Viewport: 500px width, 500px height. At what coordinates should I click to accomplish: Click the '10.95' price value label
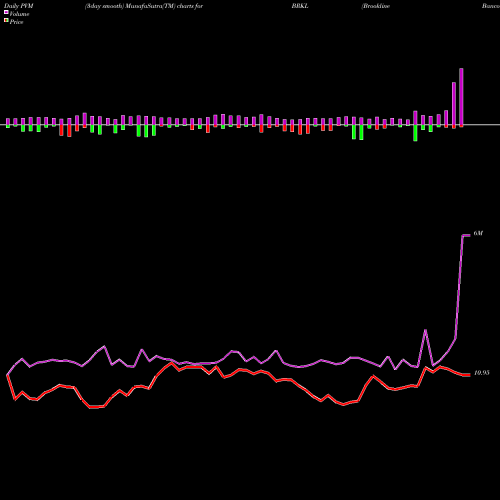click(x=482, y=373)
